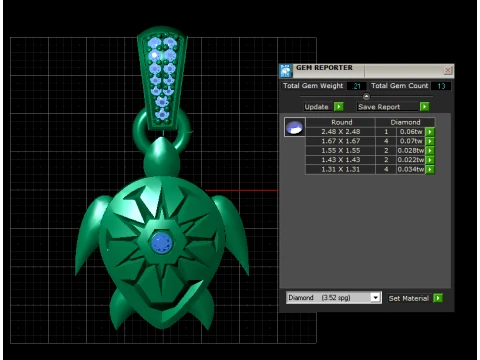
Task: Click the green arrow next to Save Report
Action: (424, 107)
